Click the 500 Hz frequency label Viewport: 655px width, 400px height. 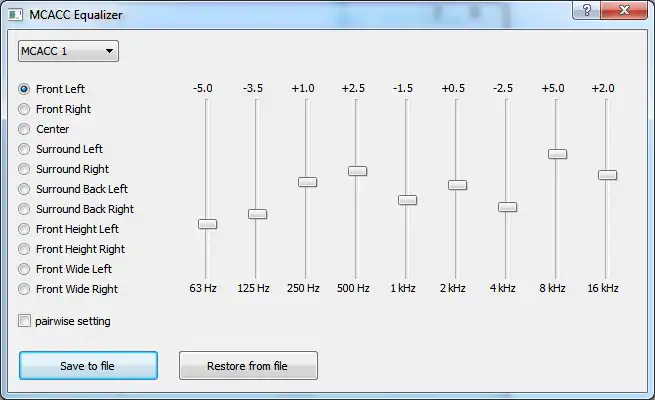(353, 288)
